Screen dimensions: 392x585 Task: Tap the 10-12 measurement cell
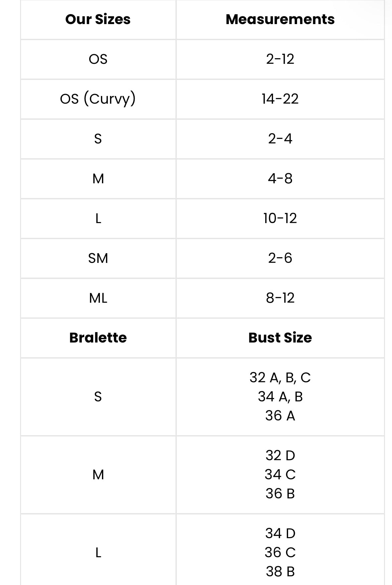point(280,218)
